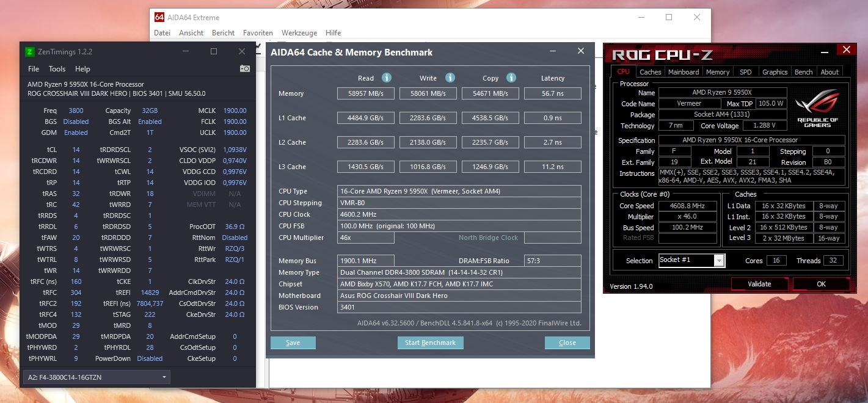This screenshot has width=868, height=403.
Task: Click the GDM Enabled value in ZenTimings
Action: point(76,133)
